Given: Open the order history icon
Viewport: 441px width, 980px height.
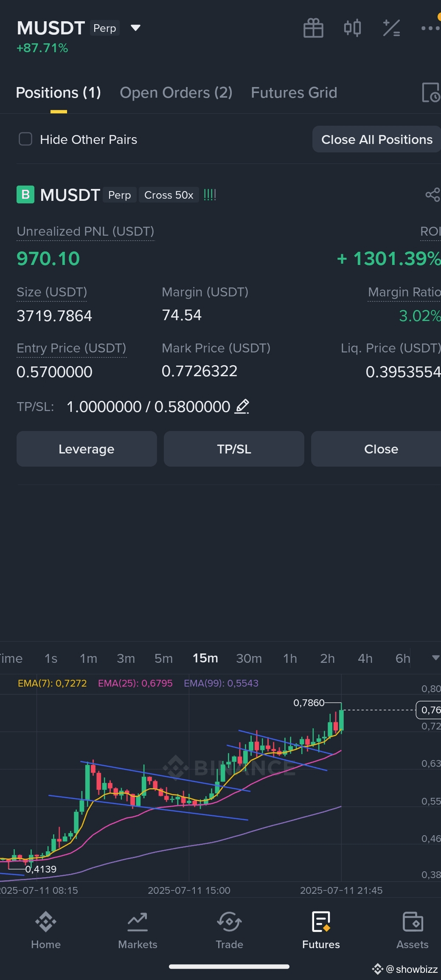Looking at the screenshot, I should click(x=431, y=93).
